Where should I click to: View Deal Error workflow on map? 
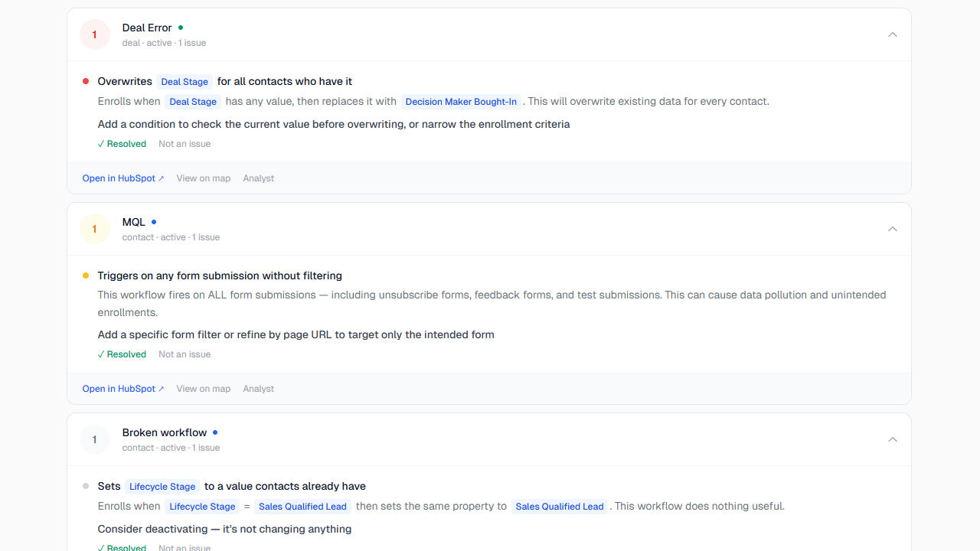(x=203, y=178)
